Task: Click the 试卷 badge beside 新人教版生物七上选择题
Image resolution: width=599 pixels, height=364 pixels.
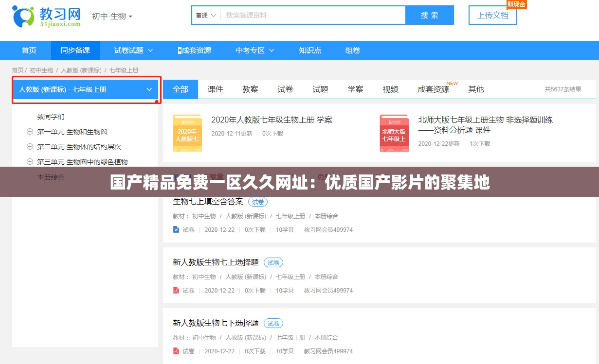Action: 273,262
